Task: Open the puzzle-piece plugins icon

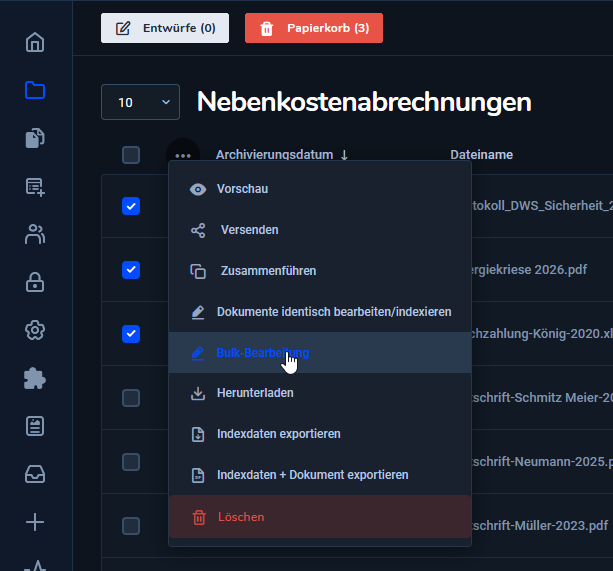Action: point(35,378)
